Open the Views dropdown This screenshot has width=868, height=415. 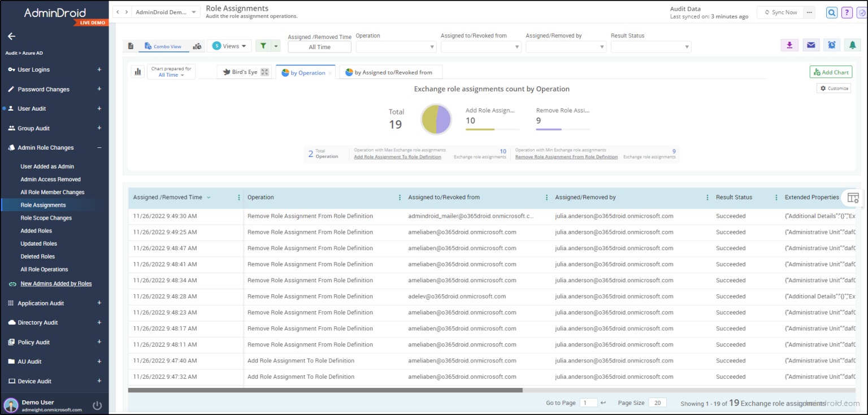(x=229, y=45)
